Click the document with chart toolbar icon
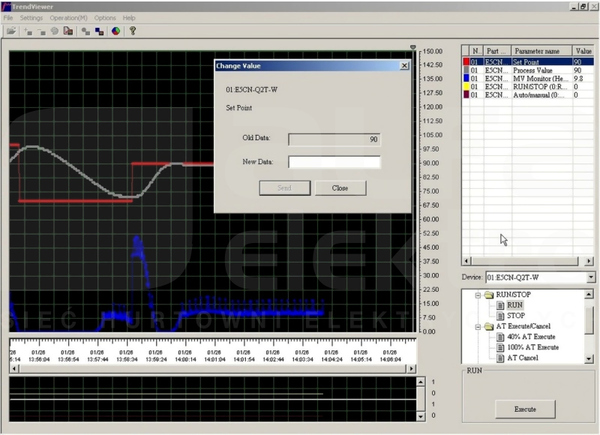 pyautogui.click(x=68, y=31)
